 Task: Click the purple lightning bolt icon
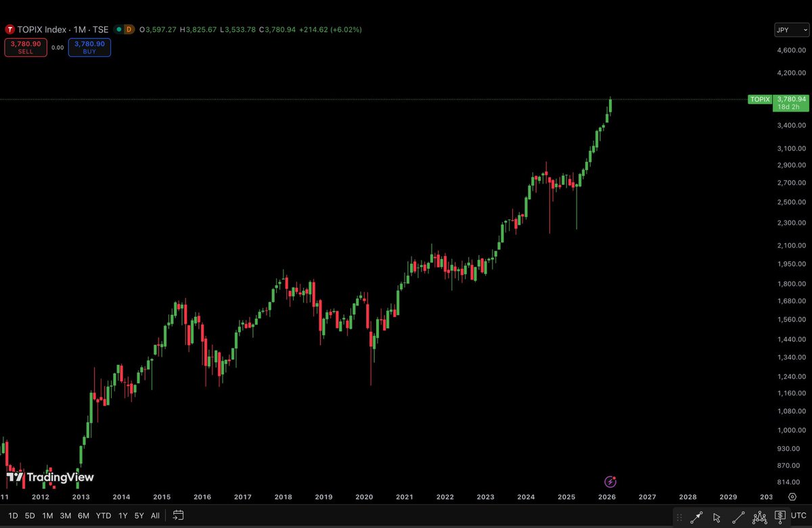610,482
